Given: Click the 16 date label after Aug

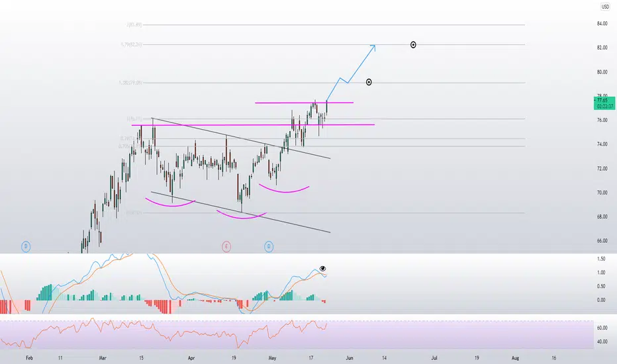Looking at the screenshot, I should coord(553,358).
